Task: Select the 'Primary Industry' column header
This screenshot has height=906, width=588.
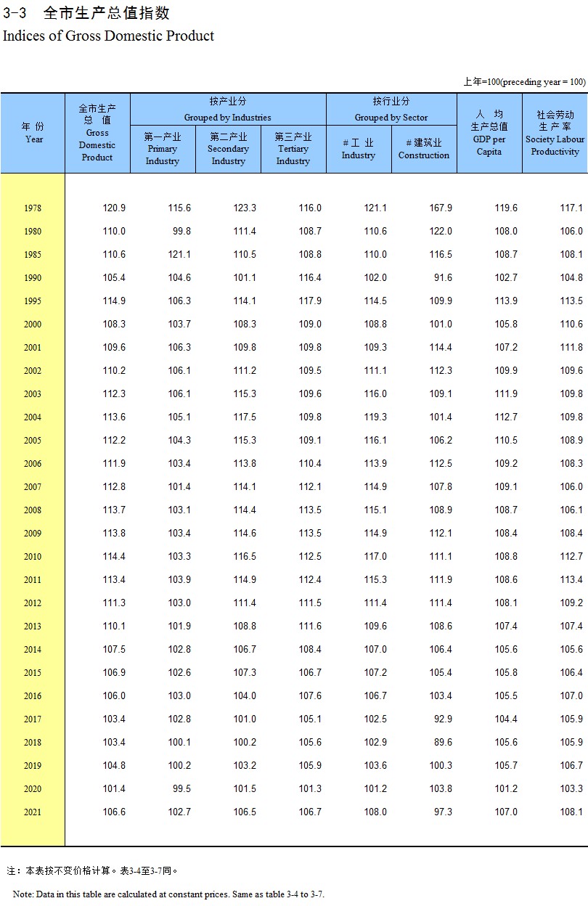Action: 163,149
